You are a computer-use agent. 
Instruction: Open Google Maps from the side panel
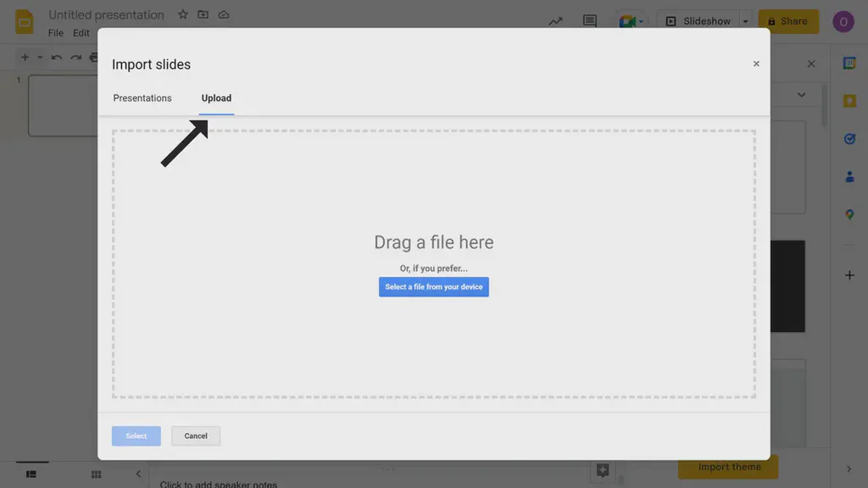pos(849,214)
